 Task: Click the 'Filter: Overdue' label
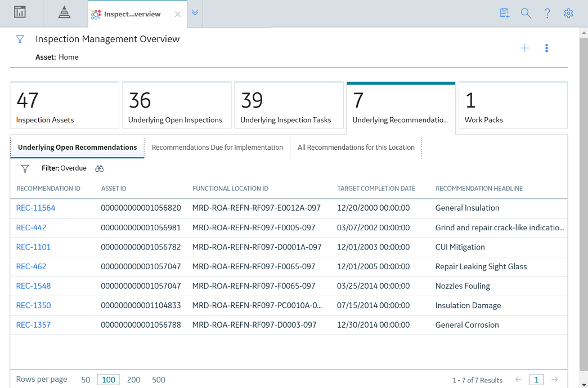click(64, 168)
